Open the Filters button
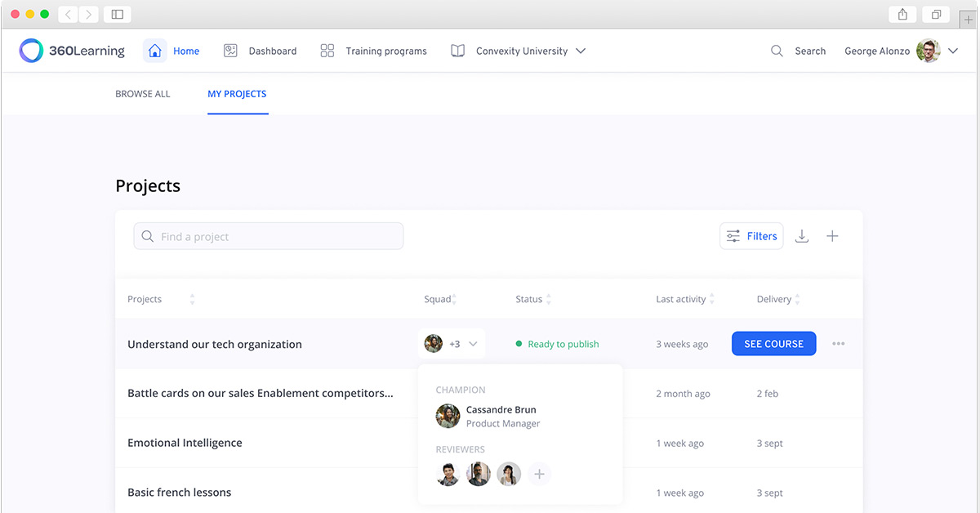Screen dimensions: 980x513 (751, 236)
